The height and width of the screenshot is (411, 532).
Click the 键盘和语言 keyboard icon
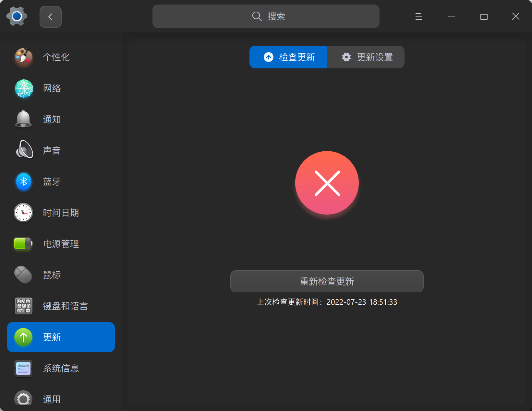click(x=24, y=306)
